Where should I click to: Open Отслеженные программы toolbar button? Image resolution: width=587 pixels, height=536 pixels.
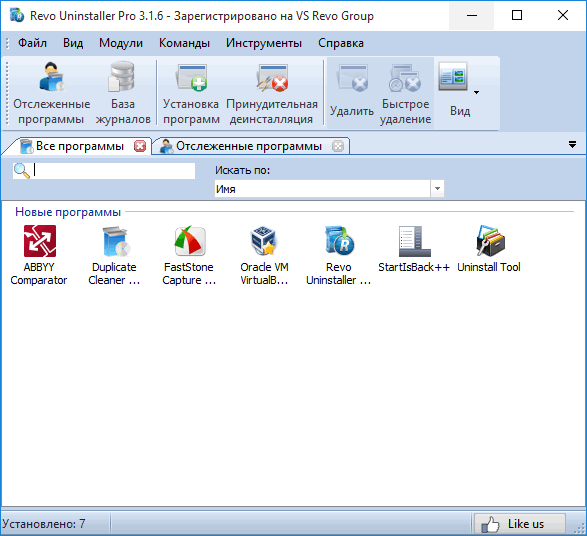point(51,93)
